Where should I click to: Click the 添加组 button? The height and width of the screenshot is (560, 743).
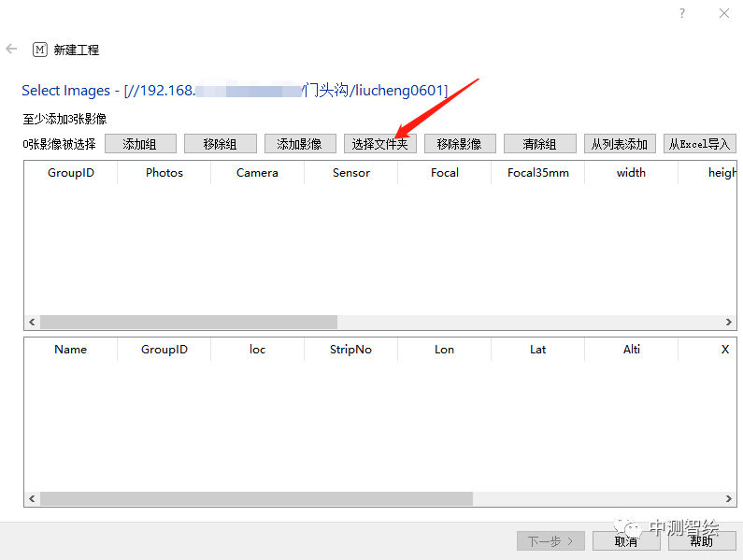pyautogui.click(x=140, y=144)
